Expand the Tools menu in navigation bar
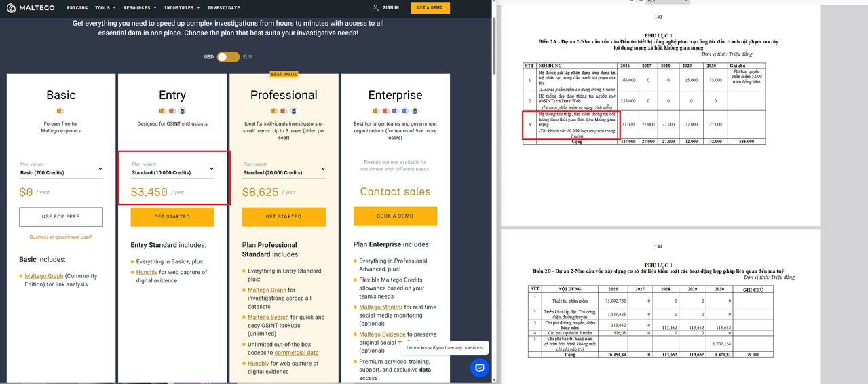The image size is (868, 384). [x=105, y=8]
